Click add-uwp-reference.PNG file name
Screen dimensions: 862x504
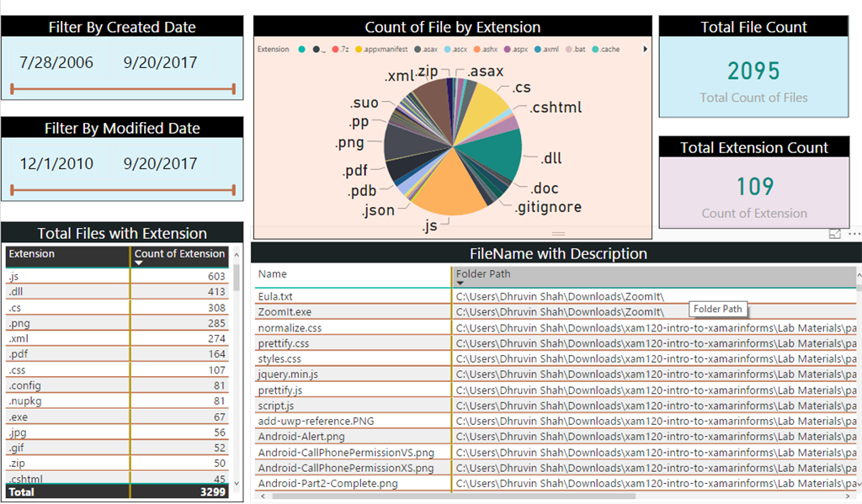point(317,421)
